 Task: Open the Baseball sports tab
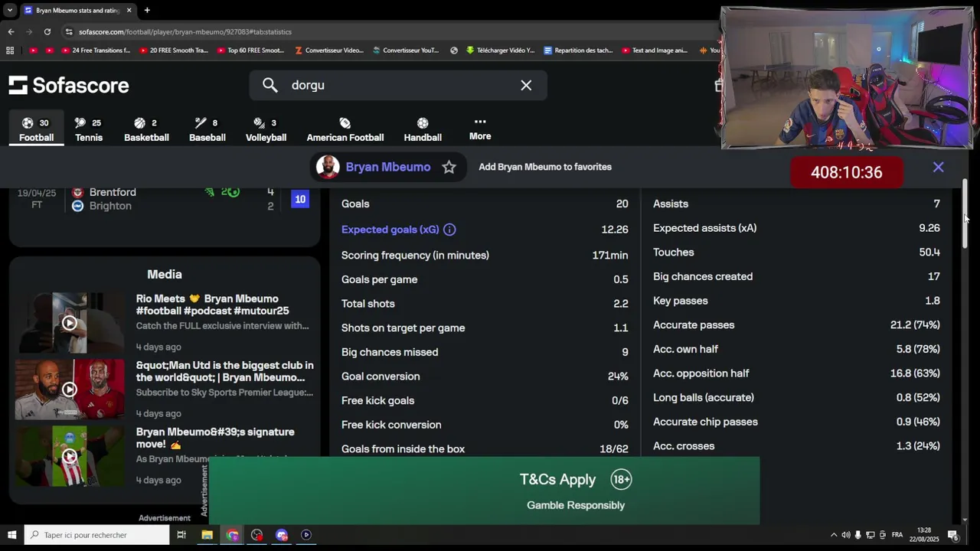207,129
